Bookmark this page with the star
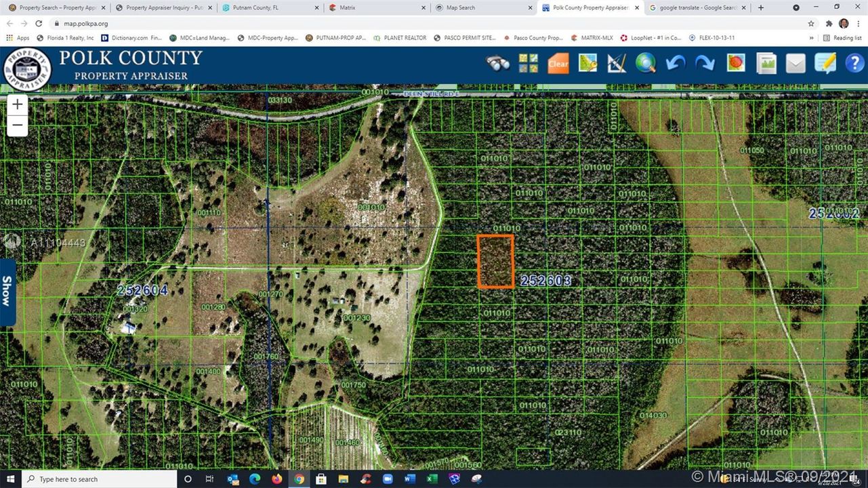The width and height of the screenshot is (868, 488). click(811, 23)
